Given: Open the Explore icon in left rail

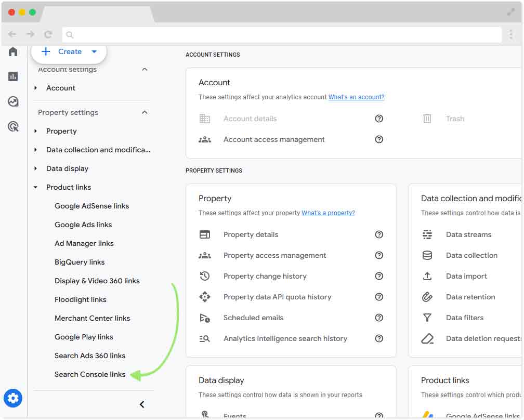Looking at the screenshot, I should (13, 101).
